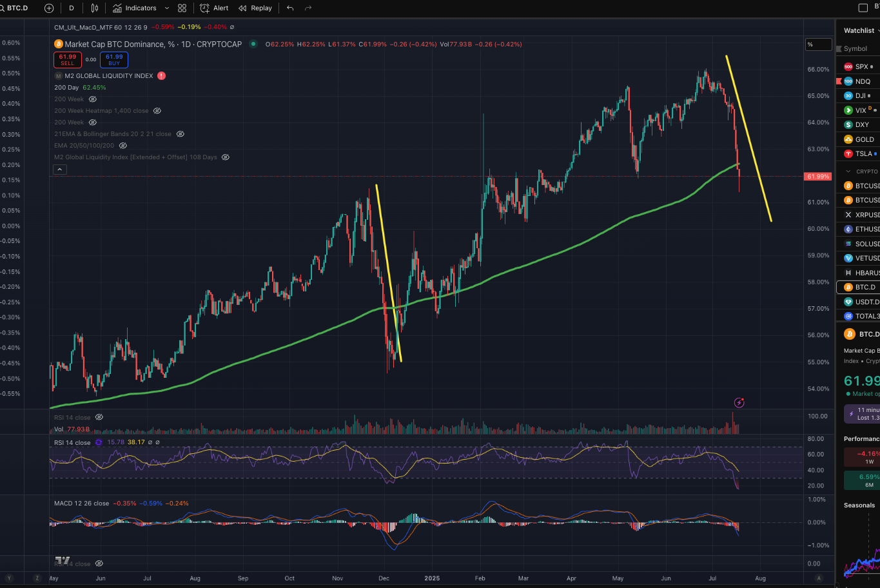Sort the watchlist by Symbol header
The image size is (880, 588).
pyautogui.click(x=856, y=48)
